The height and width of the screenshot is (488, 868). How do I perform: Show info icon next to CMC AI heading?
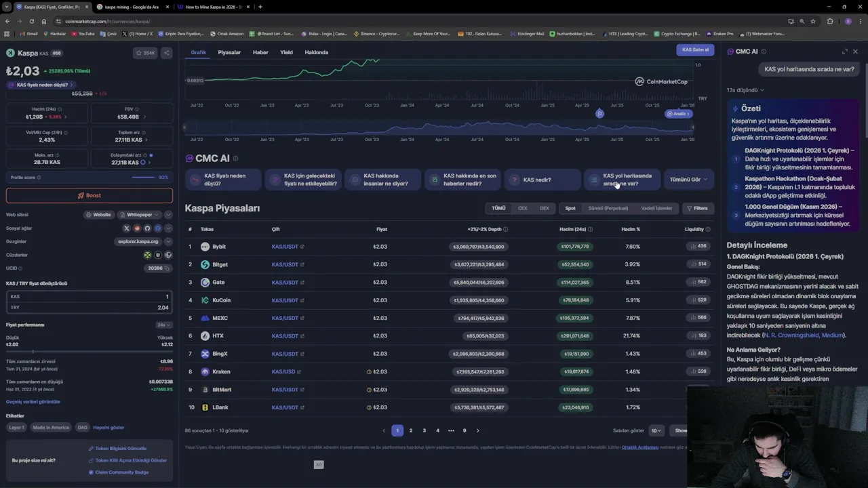click(235, 159)
